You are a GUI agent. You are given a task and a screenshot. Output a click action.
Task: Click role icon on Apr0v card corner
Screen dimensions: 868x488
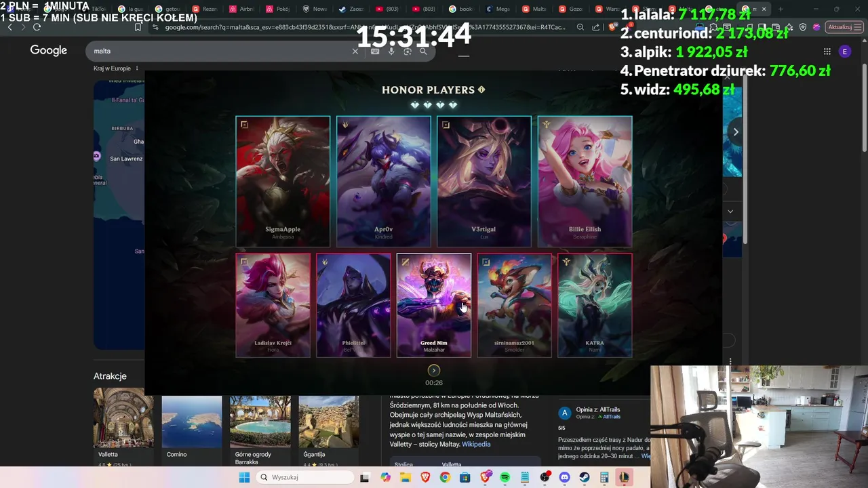pyautogui.click(x=345, y=125)
